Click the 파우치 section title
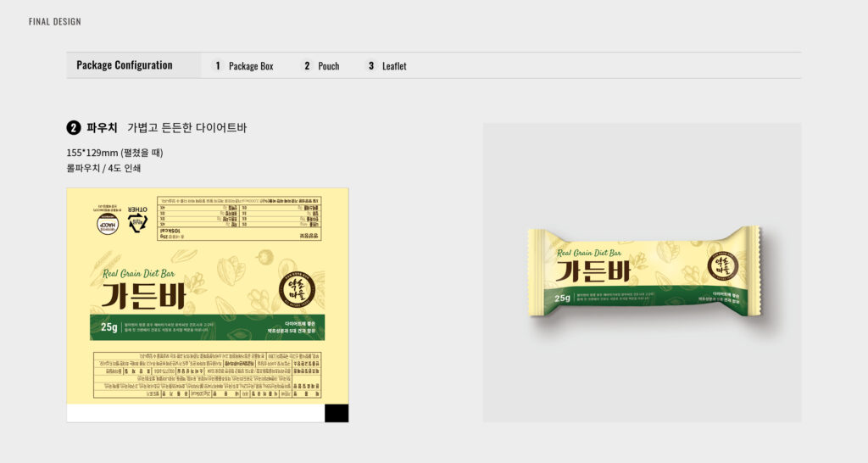This screenshot has width=868, height=463. click(x=102, y=128)
